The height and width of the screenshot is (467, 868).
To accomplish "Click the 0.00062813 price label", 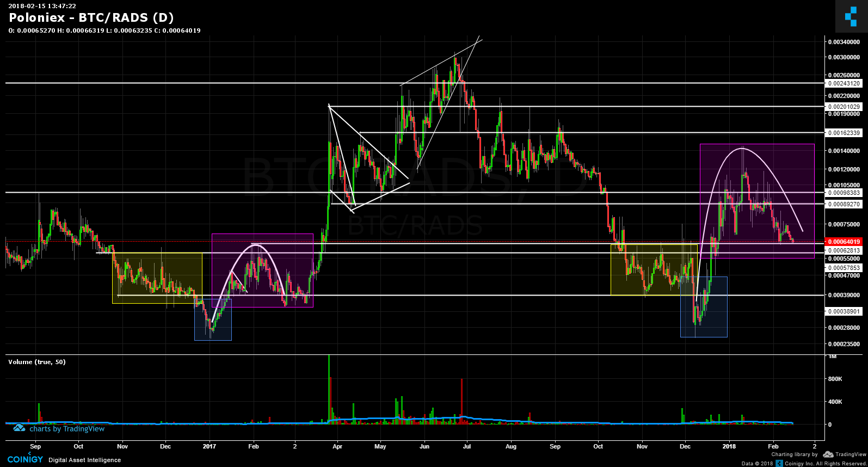I will 844,251.
